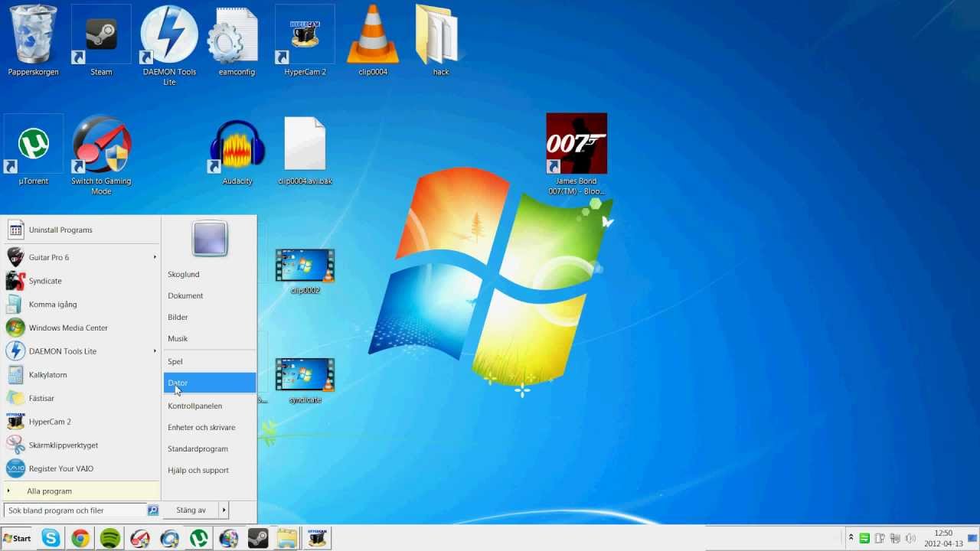Open Uninstall Programs from Start menu
Screen dimensions: 980x551
[x=81, y=230]
